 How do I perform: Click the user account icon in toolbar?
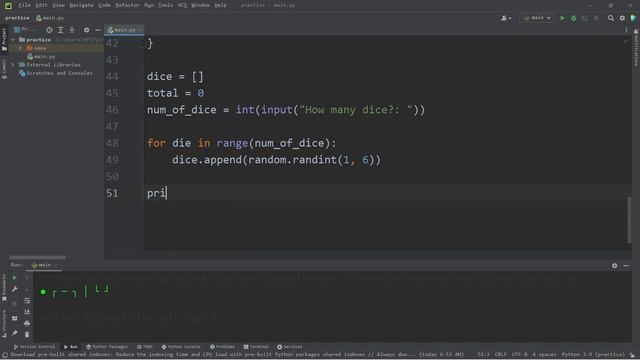click(x=506, y=18)
